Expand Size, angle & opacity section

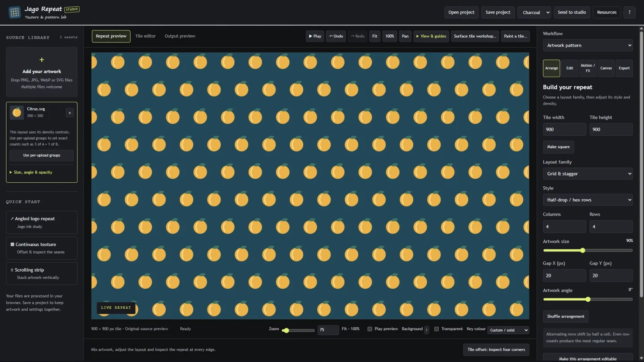click(x=31, y=173)
